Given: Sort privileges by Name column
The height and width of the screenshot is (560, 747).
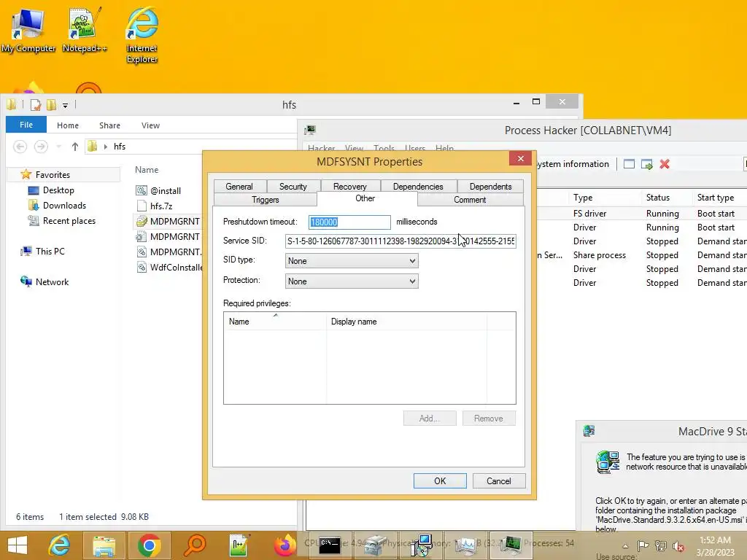Looking at the screenshot, I should coord(275,322).
